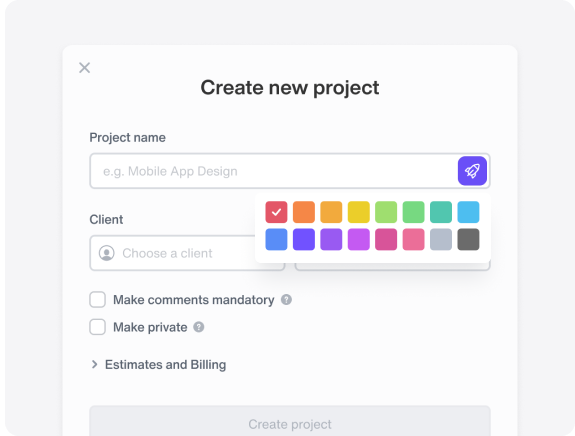Pick the indigo color swatch

tap(304, 239)
